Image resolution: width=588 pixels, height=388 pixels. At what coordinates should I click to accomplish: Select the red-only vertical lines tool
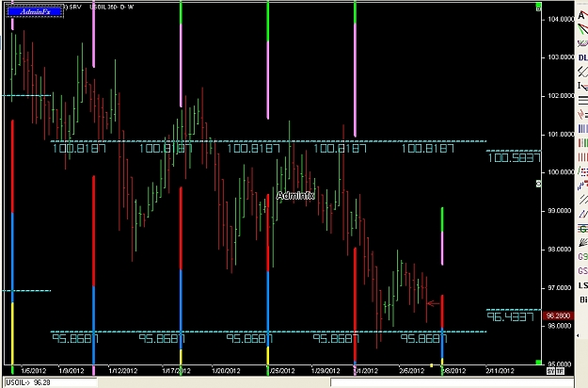[x=582, y=157]
